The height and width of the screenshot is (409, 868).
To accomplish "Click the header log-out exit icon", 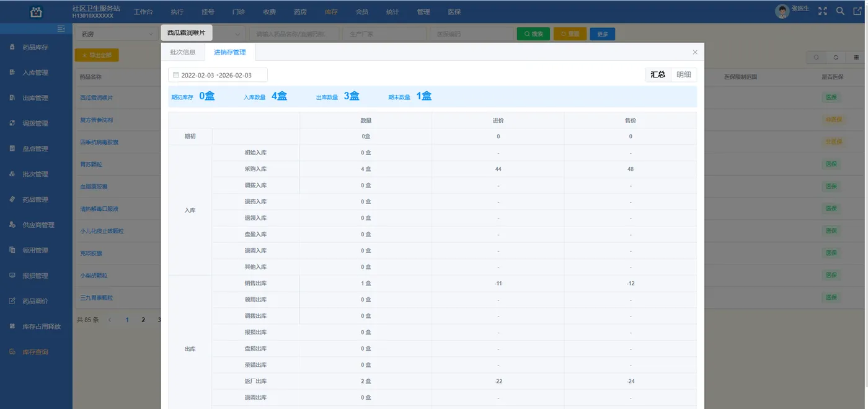I will (857, 11).
